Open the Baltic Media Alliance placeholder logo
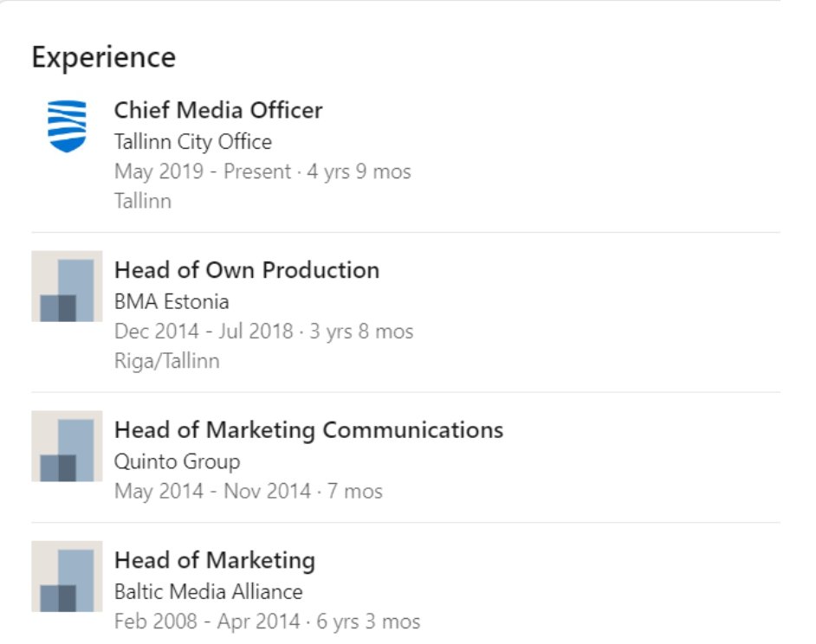The width and height of the screenshot is (816, 644). (67, 576)
